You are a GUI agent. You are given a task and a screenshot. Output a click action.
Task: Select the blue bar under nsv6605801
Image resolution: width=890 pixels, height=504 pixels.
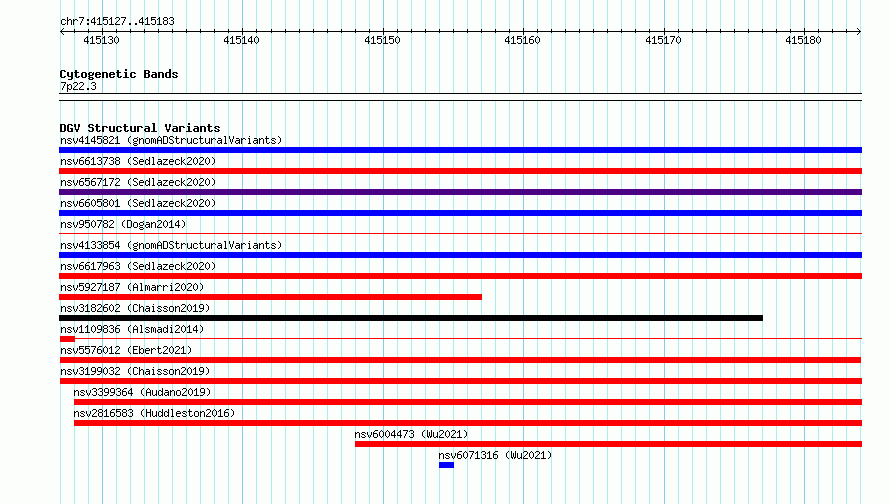(460, 213)
